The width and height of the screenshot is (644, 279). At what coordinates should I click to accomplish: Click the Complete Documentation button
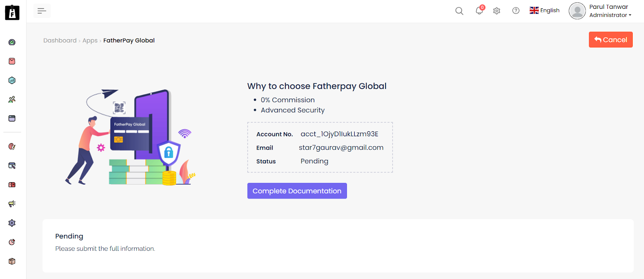coord(297,191)
